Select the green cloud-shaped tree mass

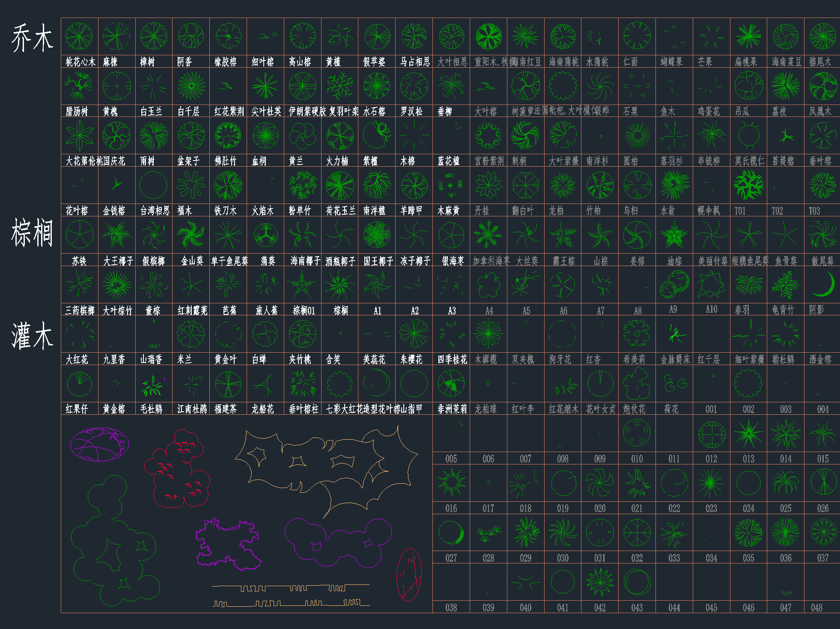[115, 541]
